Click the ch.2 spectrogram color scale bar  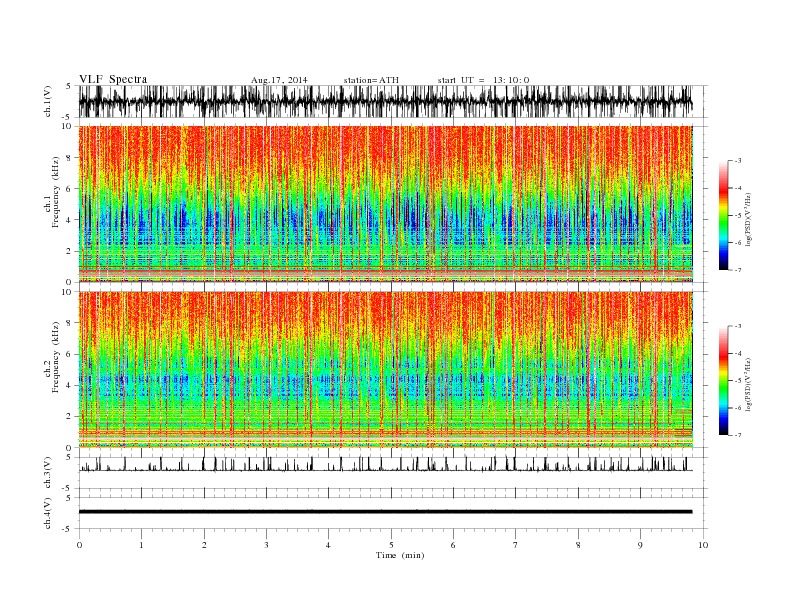pos(723,381)
